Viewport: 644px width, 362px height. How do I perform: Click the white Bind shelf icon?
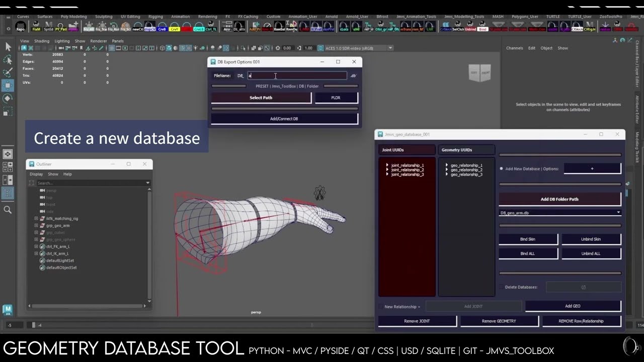pyautogui.click(x=482, y=26)
